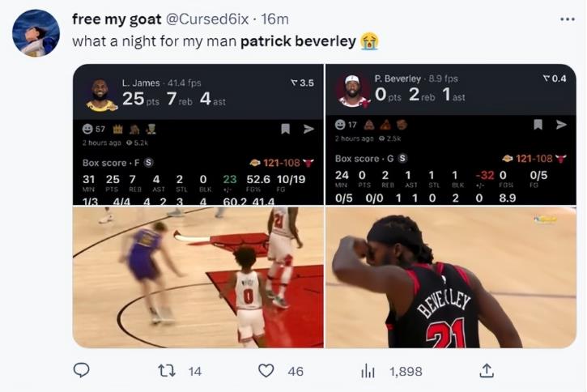Screen dimensions: 587x392
Task: Open the free my goat display name
Action: click(117, 19)
